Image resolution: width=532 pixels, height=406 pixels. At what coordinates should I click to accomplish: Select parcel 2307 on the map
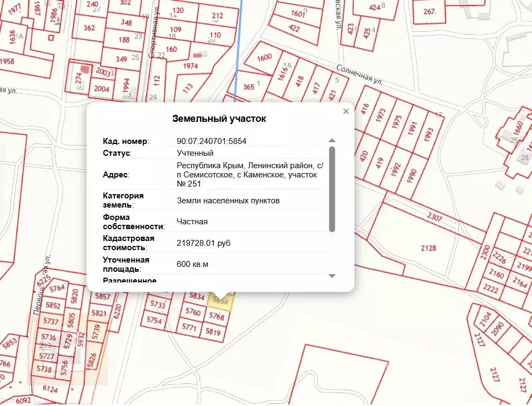point(434,218)
